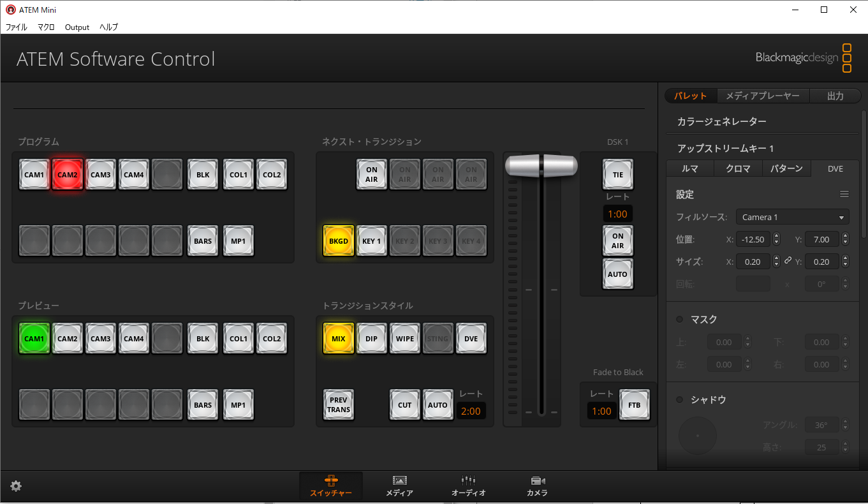Enable the シャドウ radio toggle
The height and width of the screenshot is (504, 868).
point(679,399)
